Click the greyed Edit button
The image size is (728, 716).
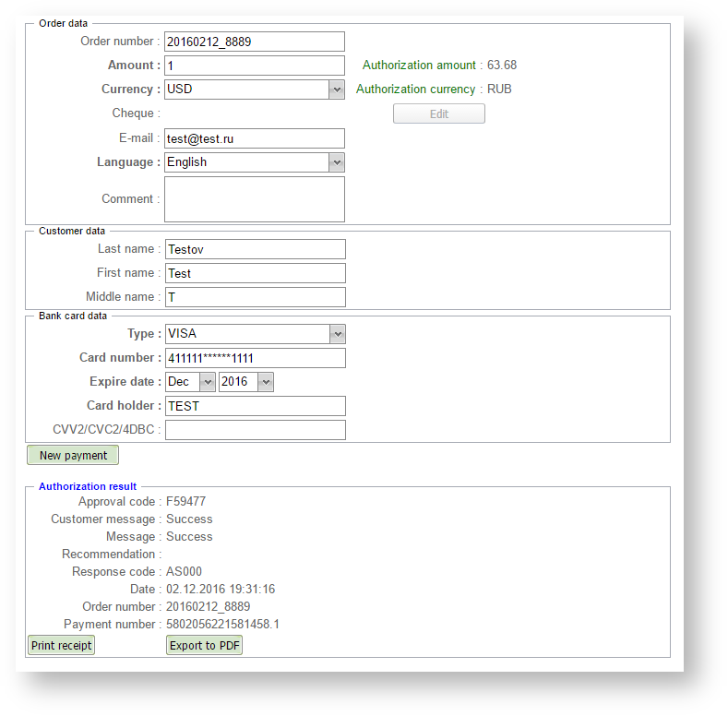point(439,113)
